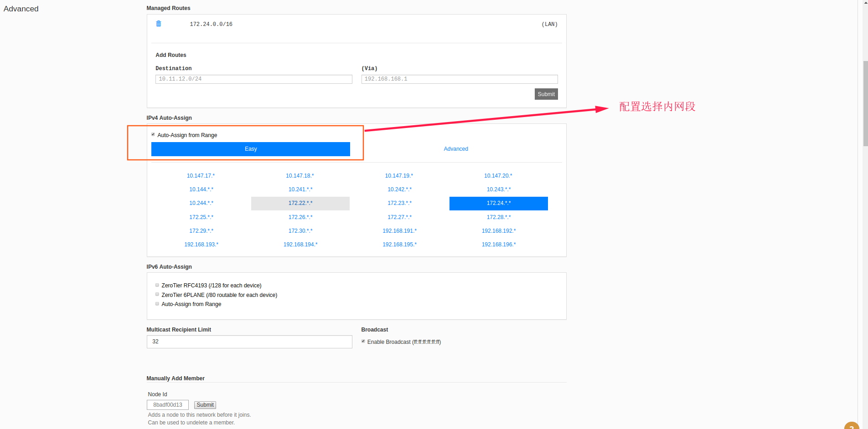The height and width of the screenshot is (429, 868).
Task: Select the 10.147.17.* address range
Action: point(201,176)
